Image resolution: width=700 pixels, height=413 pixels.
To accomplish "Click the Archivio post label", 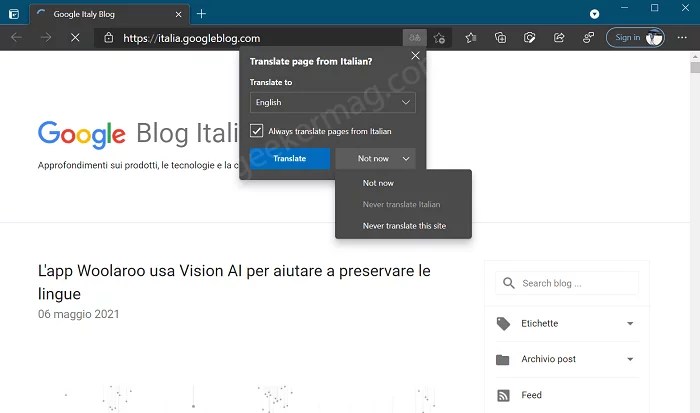I will pos(548,359).
